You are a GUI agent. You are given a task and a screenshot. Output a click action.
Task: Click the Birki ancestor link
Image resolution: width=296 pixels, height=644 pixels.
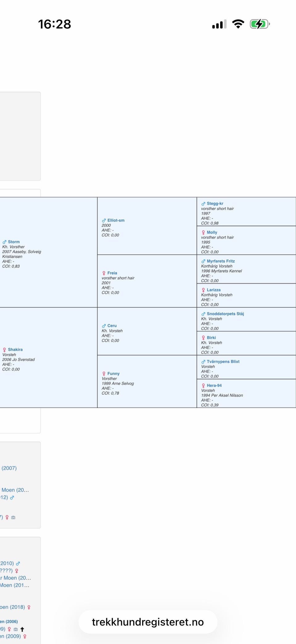[211, 338]
